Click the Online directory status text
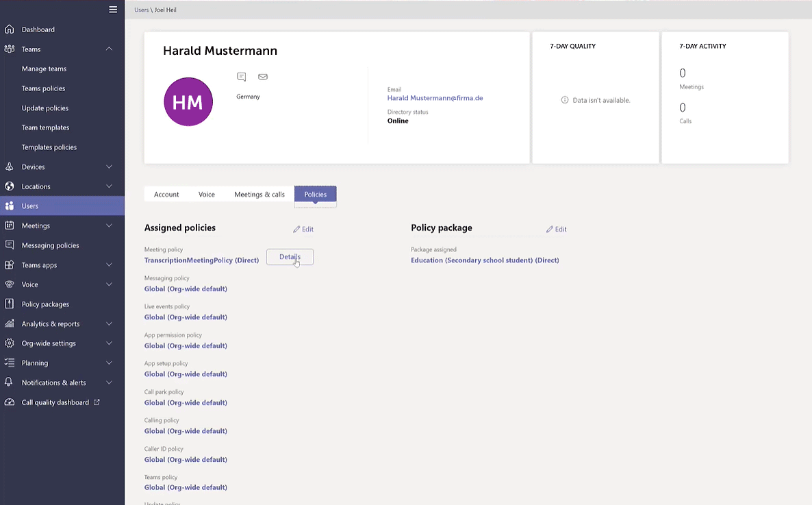812x505 pixels. (398, 121)
